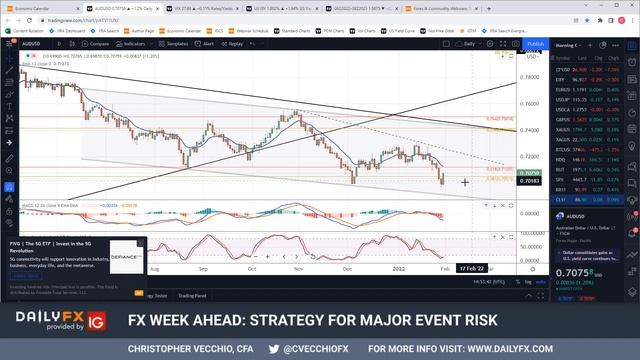
Task: Click the blue Publish button
Action: (x=536, y=44)
